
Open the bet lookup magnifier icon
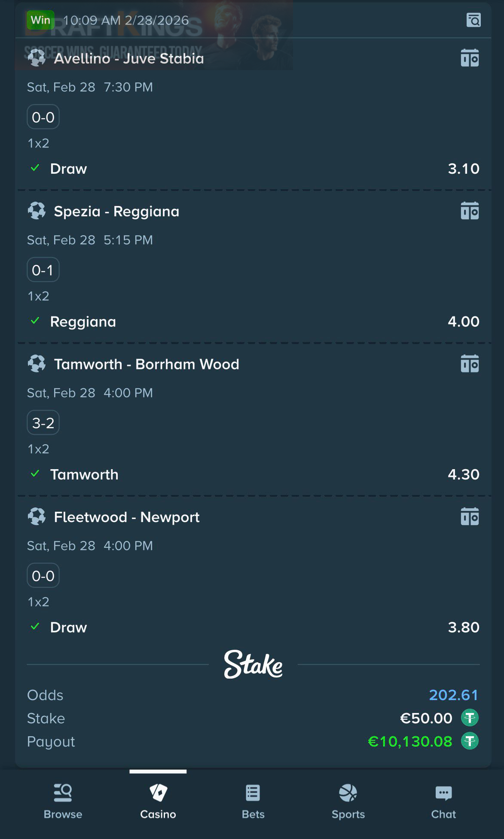[x=473, y=20]
